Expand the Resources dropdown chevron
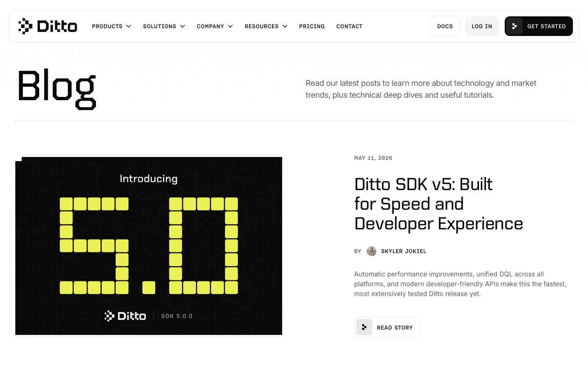 (285, 26)
